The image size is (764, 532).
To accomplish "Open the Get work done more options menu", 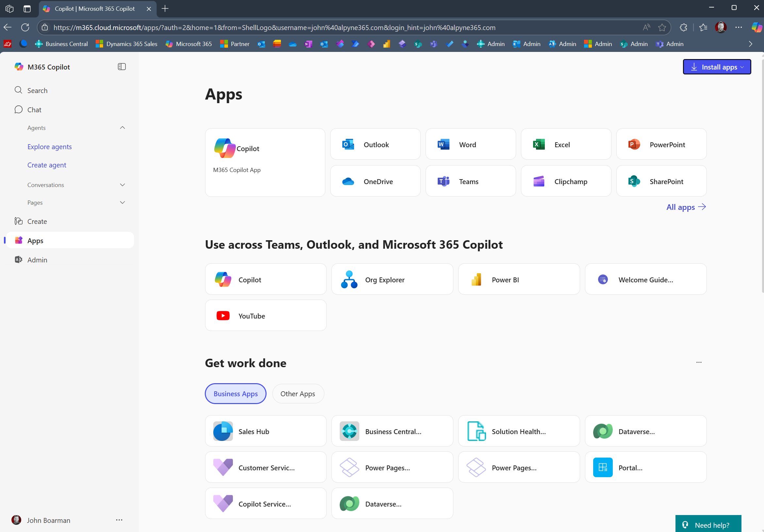I will [699, 362].
